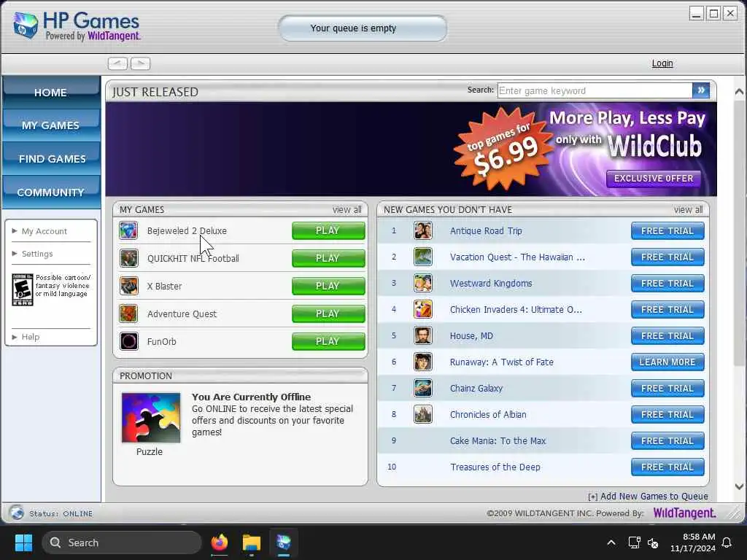Expand the Settings item
This screenshot has height=560, width=747.
[x=37, y=254]
